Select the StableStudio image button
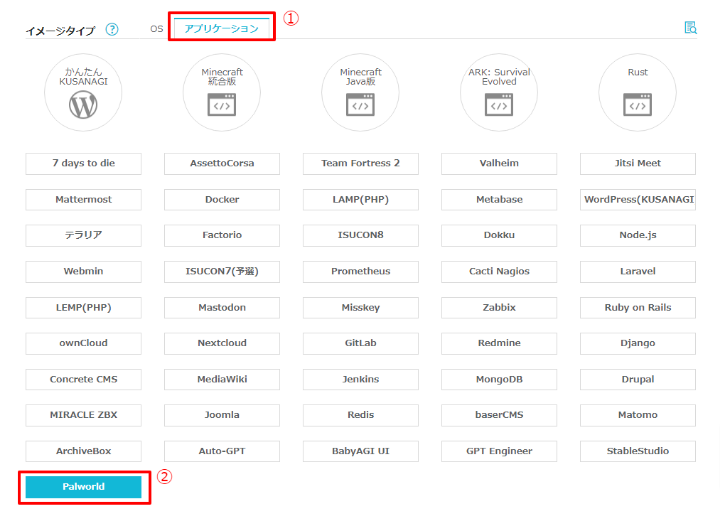The image size is (720, 507). [637, 451]
